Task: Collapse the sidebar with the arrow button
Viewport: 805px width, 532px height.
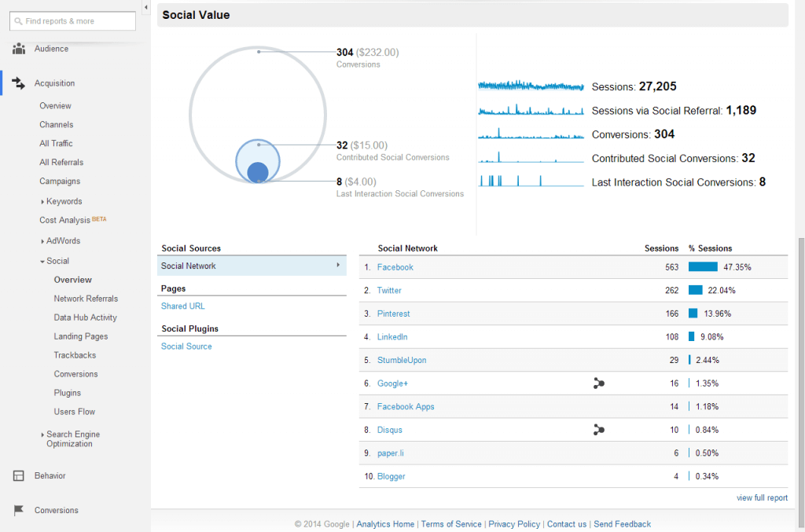Action: [x=145, y=7]
